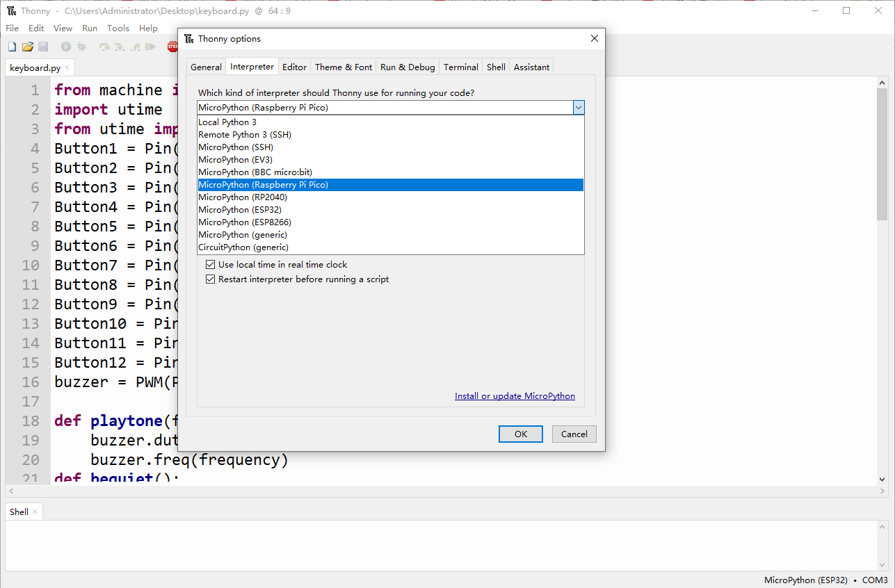Click the Shell scrollbar up arrow
The height and width of the screenshot is (588, 895).
coord(882,528)
